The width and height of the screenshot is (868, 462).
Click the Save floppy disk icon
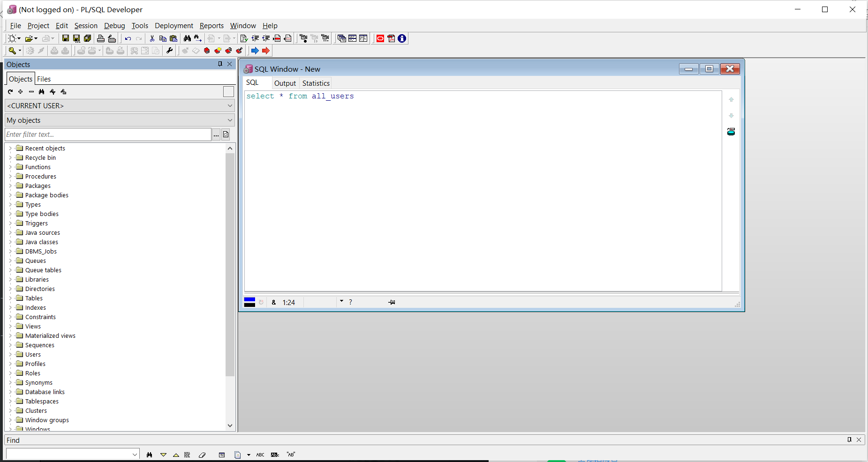[x=66, y=38]
